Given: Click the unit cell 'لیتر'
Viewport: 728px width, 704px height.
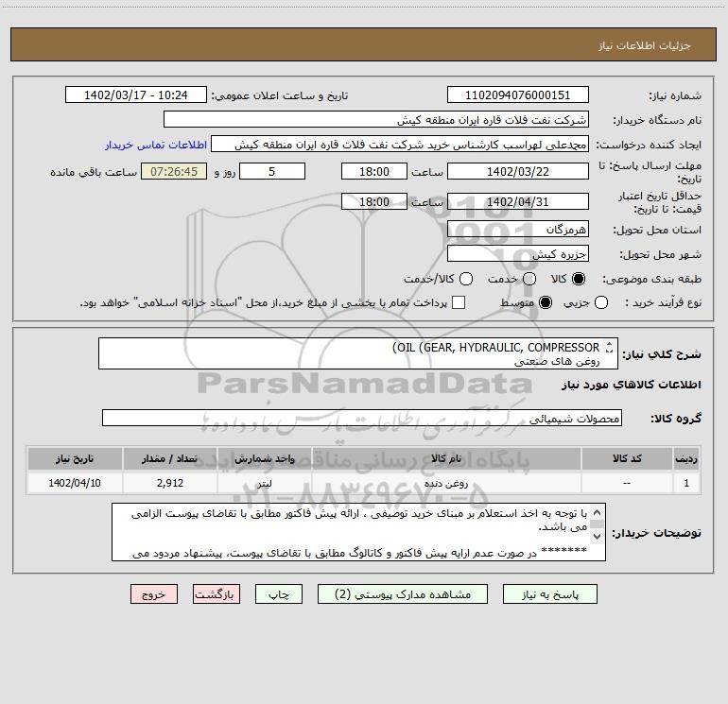Looking at the screenshot, I should point(264,483).
